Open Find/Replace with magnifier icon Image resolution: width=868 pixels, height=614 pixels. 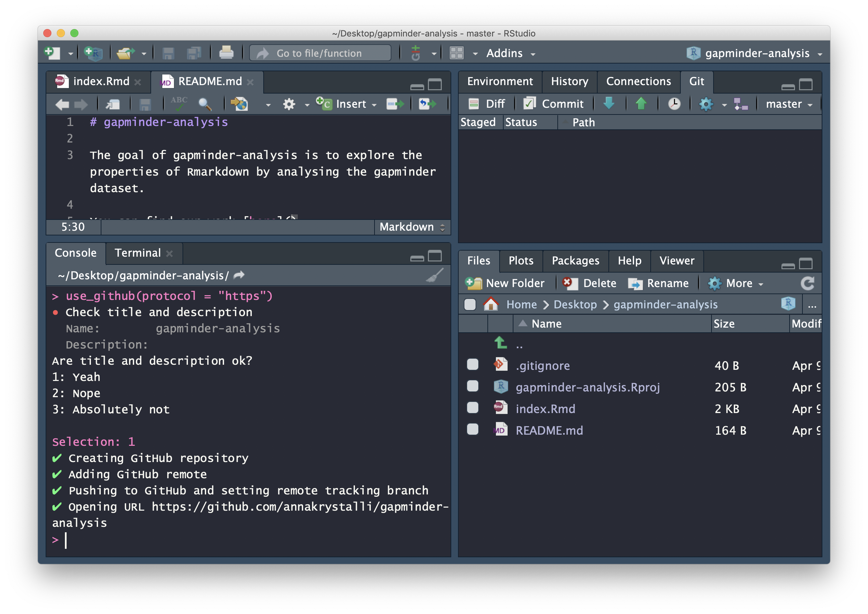click(x=205, y=104)
